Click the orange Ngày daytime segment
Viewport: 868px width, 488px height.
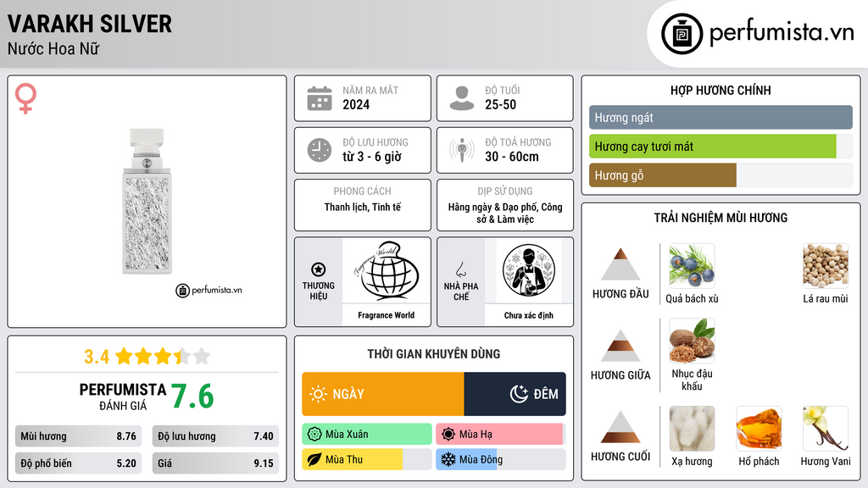383,394
